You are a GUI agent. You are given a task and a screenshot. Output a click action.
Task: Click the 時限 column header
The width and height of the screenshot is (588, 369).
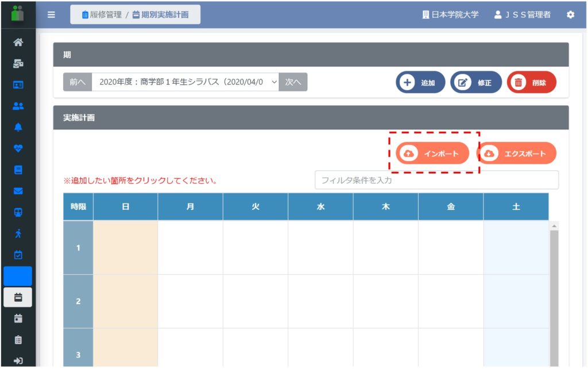[x=78, y=206]
